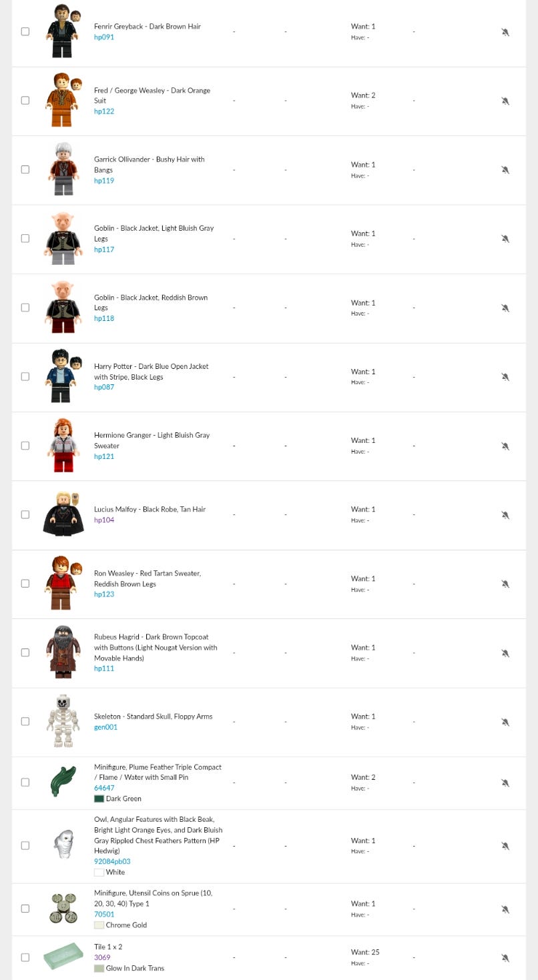This screenshot has width=538, height=980.
Task: Tick the Ron Weasley row checkbox
Action: pyautogui.click(x=25, y=584)
